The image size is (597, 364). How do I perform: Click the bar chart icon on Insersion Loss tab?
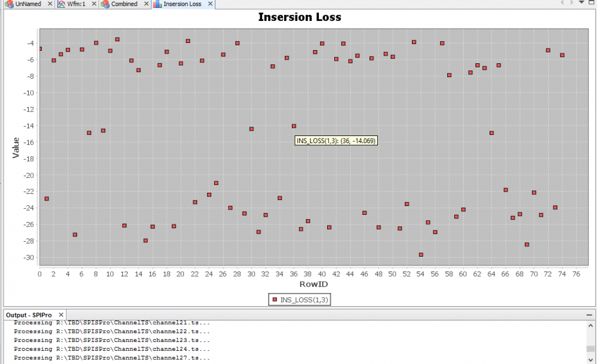(x=158, y=4)
